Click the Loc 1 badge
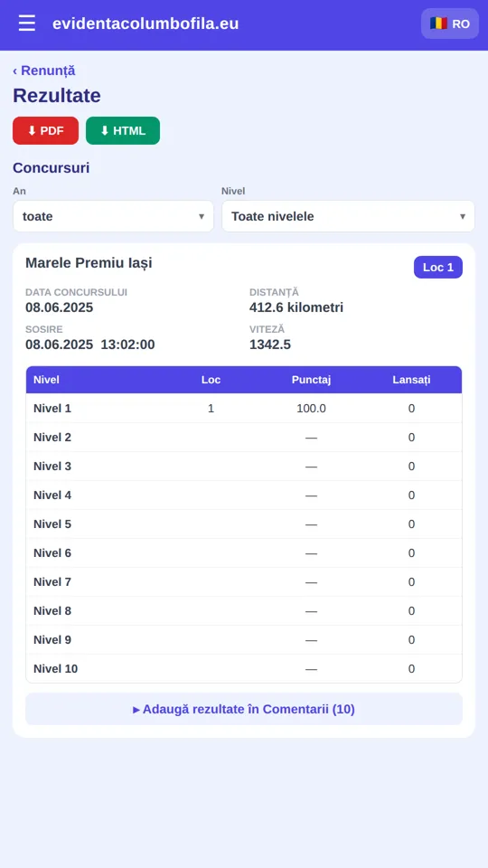 pyautogui.click(x=438, y=268)
